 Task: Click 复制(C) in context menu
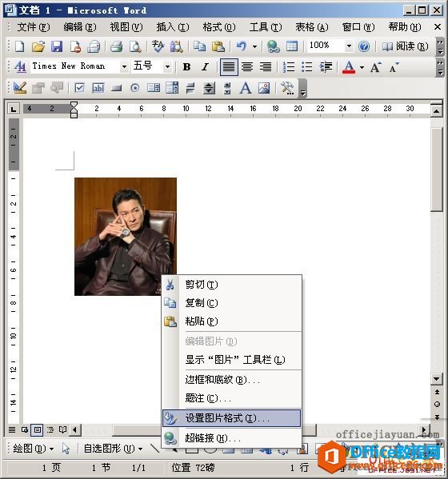coord(231,303)
